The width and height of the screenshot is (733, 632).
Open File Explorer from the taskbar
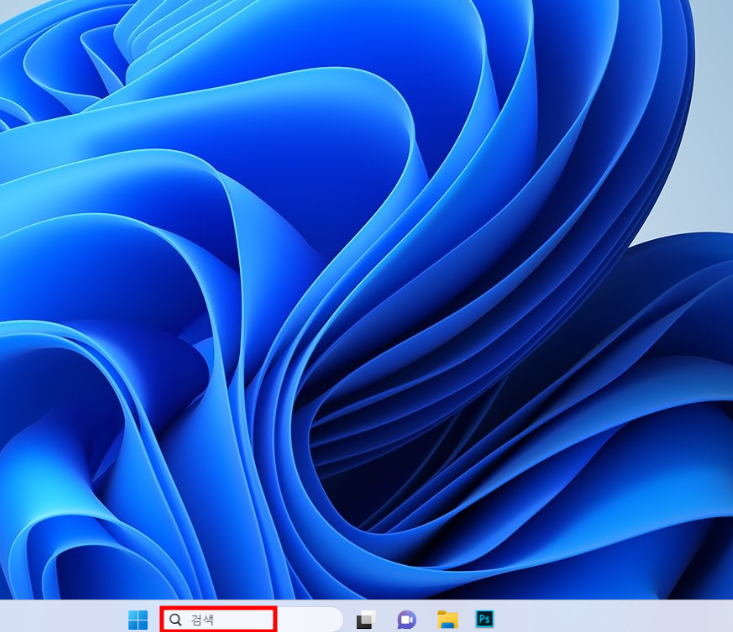coord(447,620)
